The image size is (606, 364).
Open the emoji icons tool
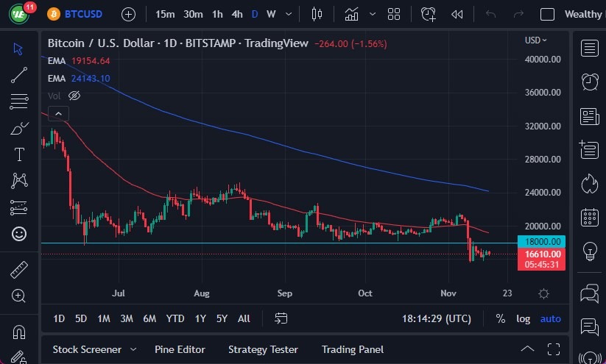click(x=19, y=234)
